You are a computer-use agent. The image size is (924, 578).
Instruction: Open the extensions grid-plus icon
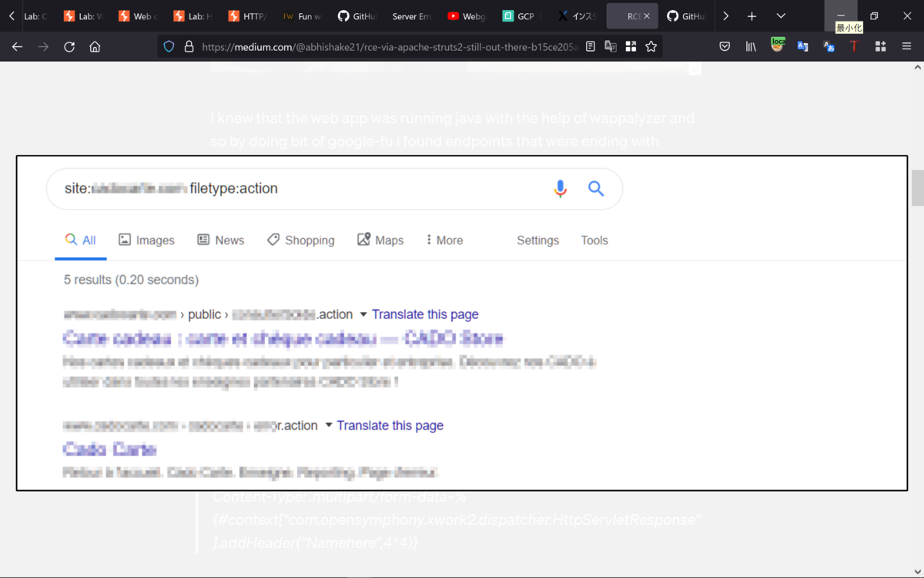pos(881,47)
